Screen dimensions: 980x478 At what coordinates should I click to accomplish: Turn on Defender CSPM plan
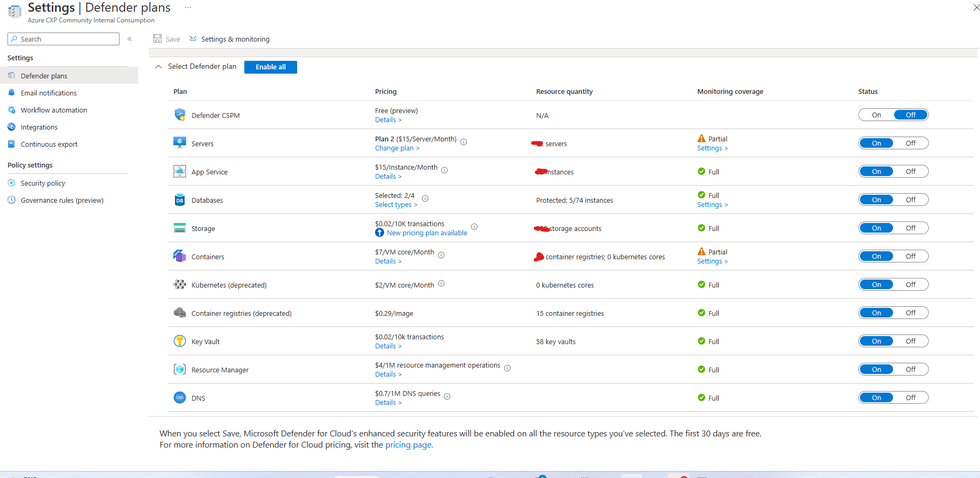876,115
